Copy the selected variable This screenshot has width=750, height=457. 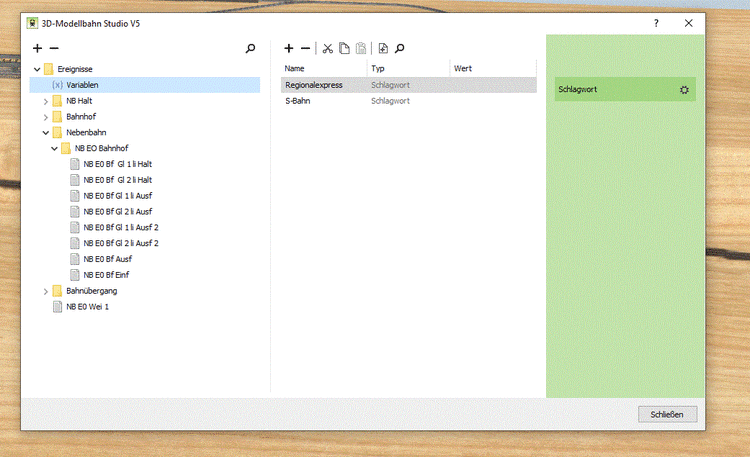pos(344,48)
